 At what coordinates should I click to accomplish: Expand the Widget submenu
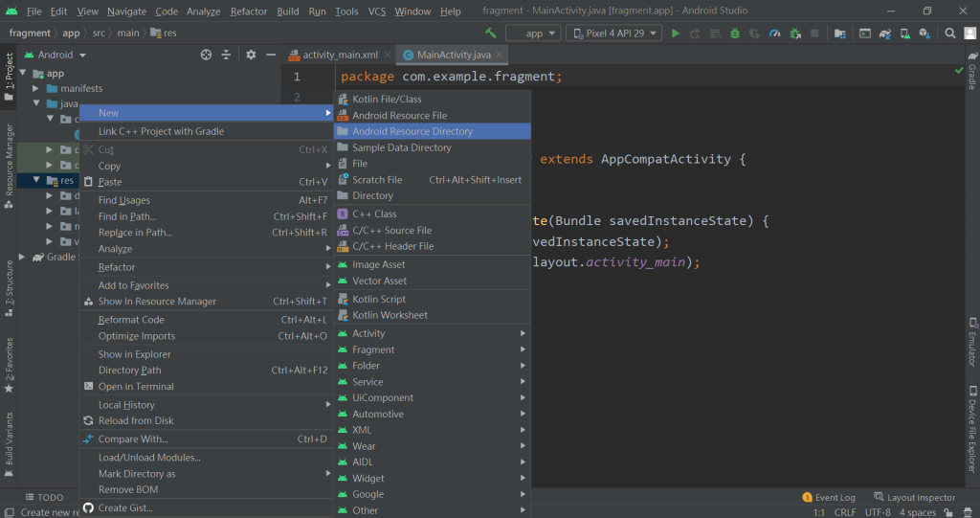point(433,478)
